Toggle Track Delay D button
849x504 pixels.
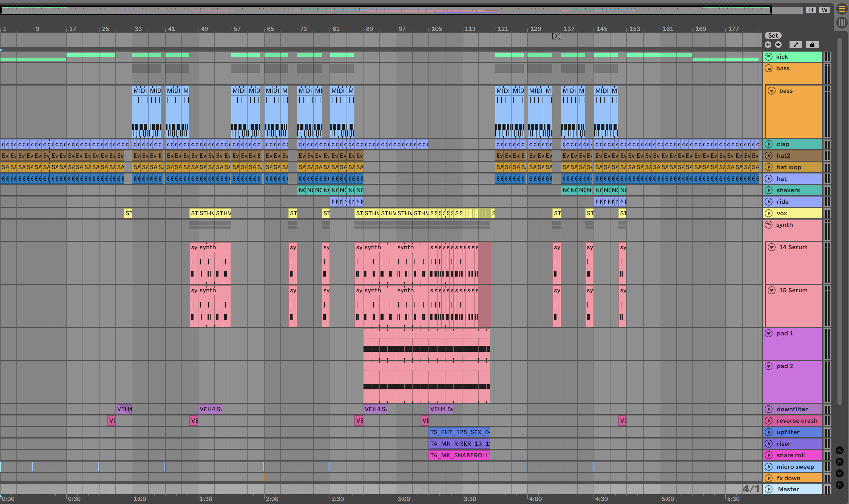click(x=840, y=485)
